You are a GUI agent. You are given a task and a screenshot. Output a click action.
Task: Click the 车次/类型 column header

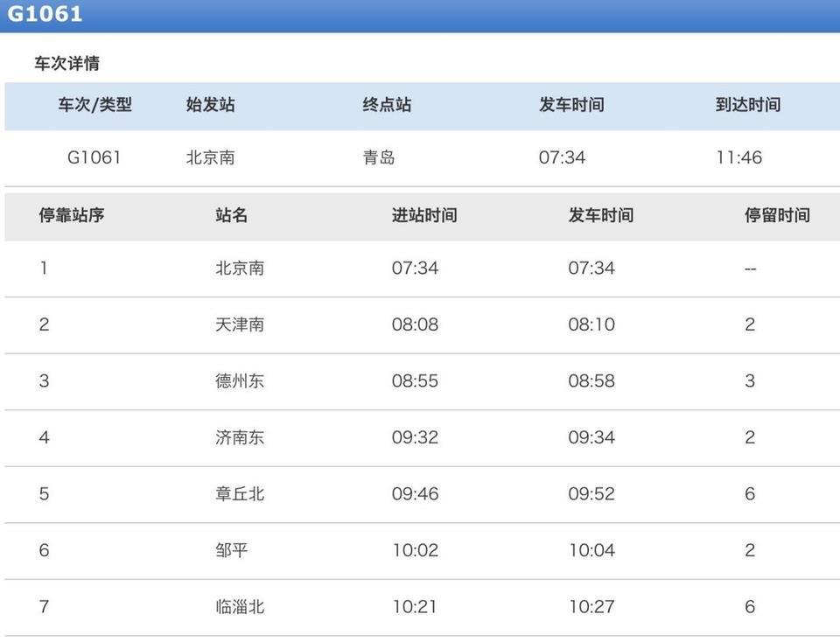pos(94,104)
